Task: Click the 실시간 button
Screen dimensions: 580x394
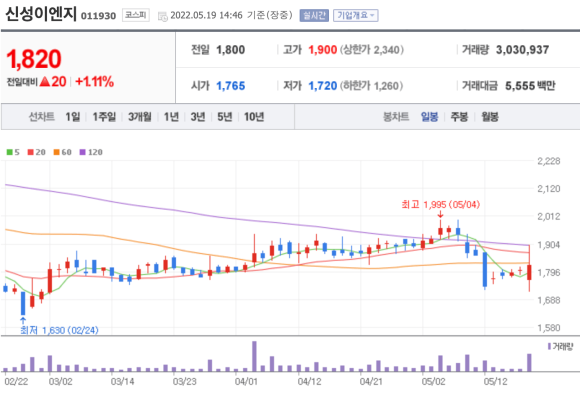Action: click(314, 15)
